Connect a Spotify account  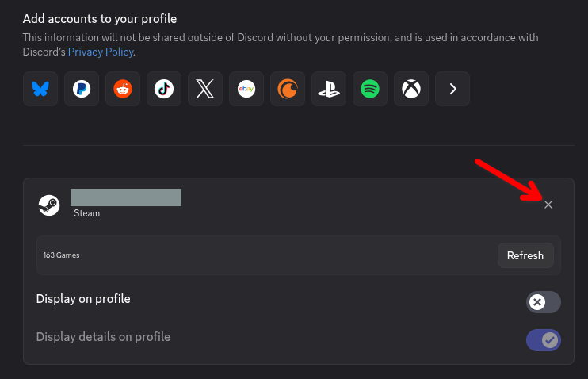(x=370, y=89)
